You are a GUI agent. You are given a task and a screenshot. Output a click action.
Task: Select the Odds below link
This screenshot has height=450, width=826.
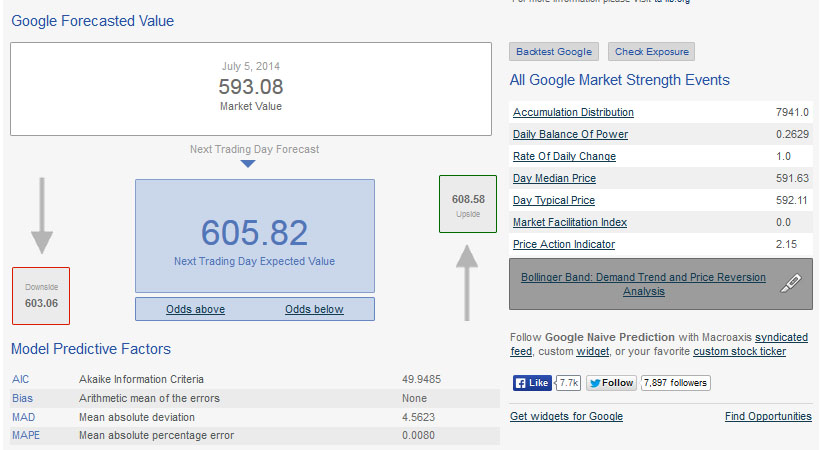click(x=314, y=309)
